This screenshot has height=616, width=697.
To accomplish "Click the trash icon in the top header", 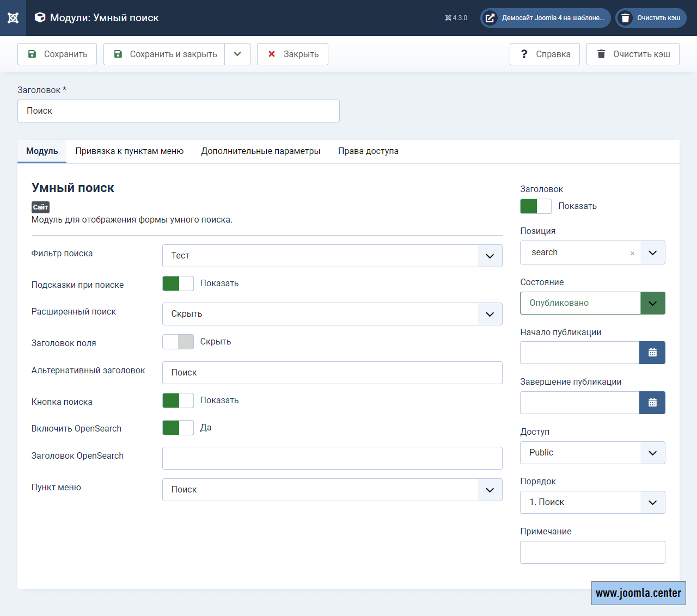I will click(626, 18).
